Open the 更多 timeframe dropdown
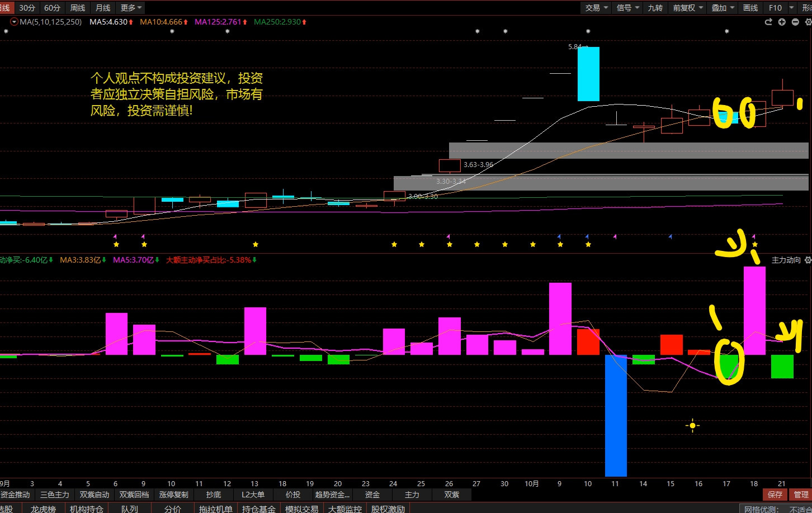Screen dimensions: 812x513 pos(131,7)
